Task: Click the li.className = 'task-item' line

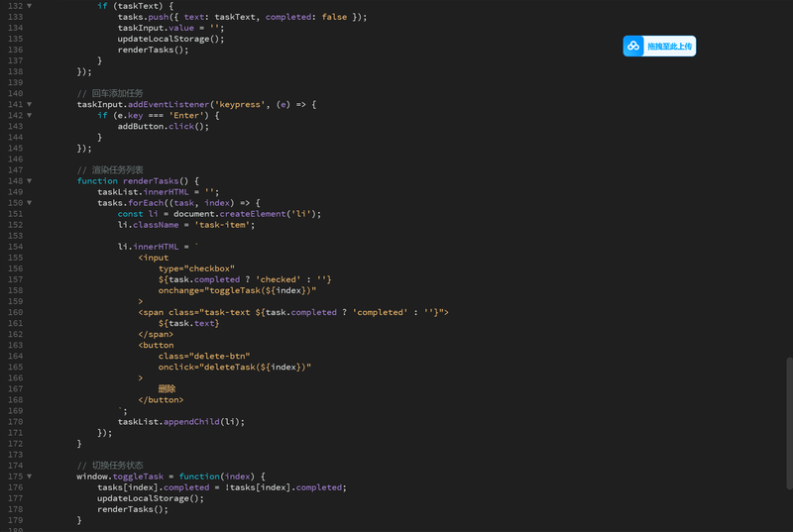Action: click(x=186, y=225)
